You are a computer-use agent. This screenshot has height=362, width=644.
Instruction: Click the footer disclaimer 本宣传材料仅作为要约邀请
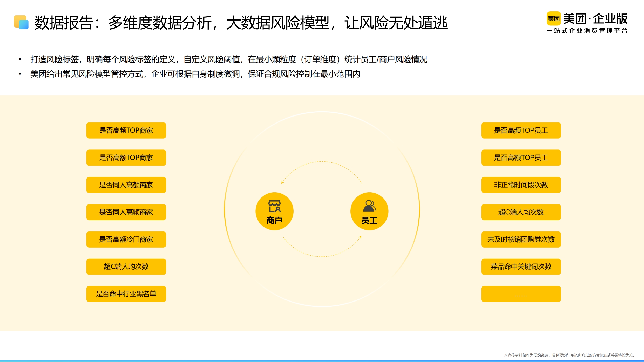pyautogui.click(x=570, y=355)
